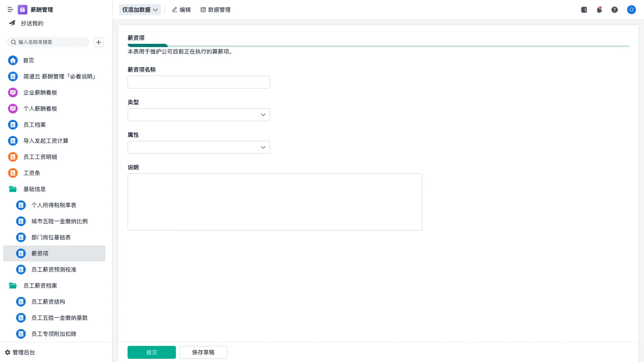The width and height of the screenshot is (644, 362).
Task: Click the 说明 text area
Action: [275, 202]
